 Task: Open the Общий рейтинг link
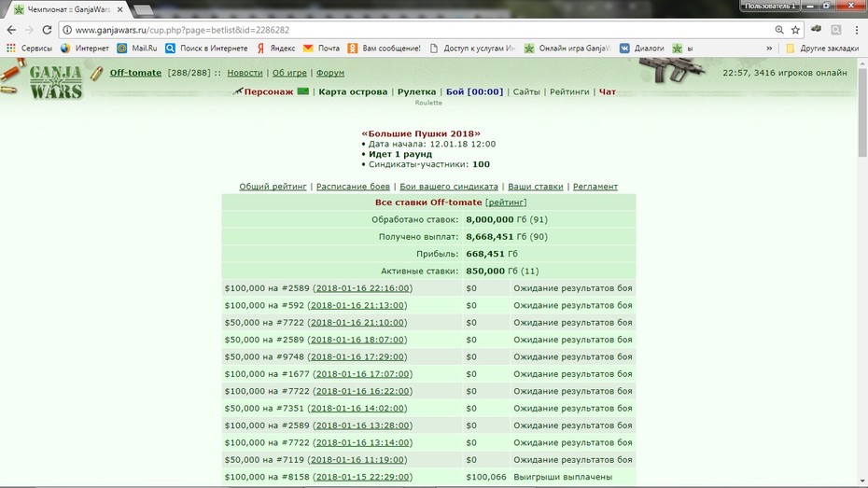coord(273,187)
